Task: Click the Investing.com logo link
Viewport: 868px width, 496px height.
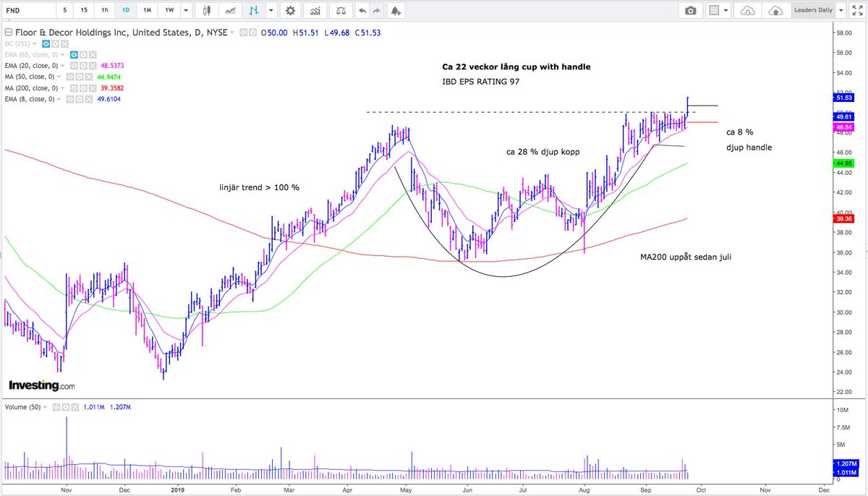Action: tap(41, 386)
